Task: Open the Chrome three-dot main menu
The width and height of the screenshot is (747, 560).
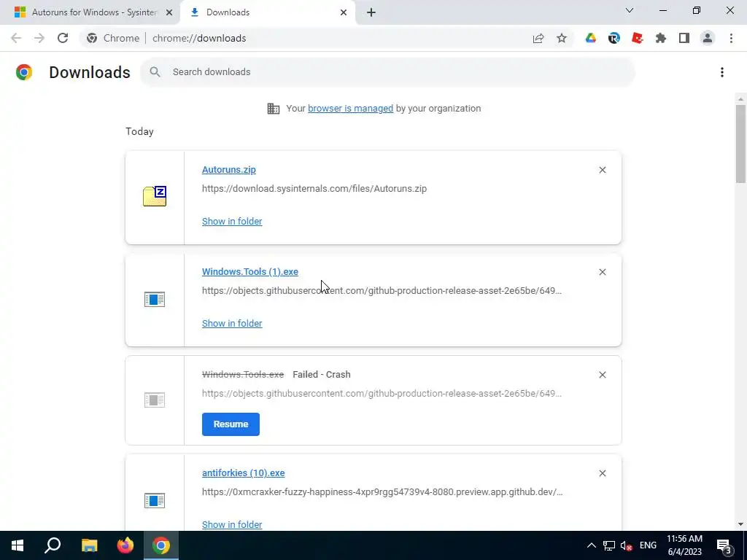Action: [731, 38]
